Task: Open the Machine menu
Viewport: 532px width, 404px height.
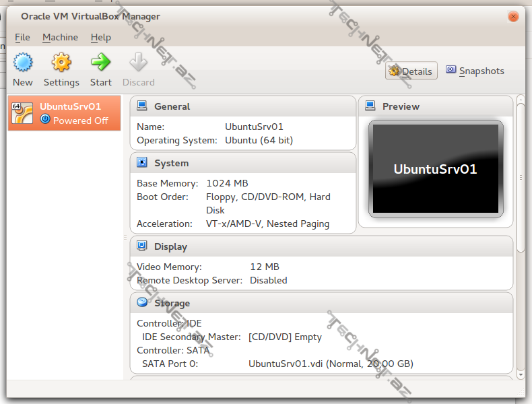Action: click(x=60, y=37)
